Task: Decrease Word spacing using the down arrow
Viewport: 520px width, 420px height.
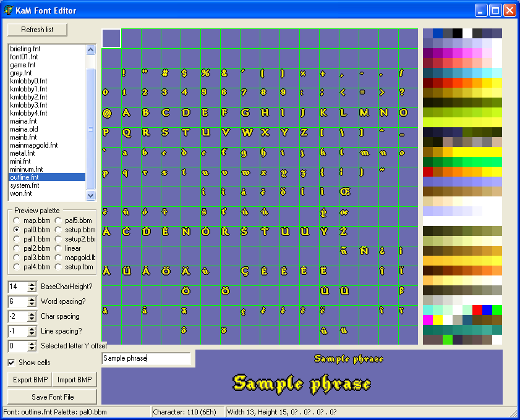Action: click(x=32, y=304)
